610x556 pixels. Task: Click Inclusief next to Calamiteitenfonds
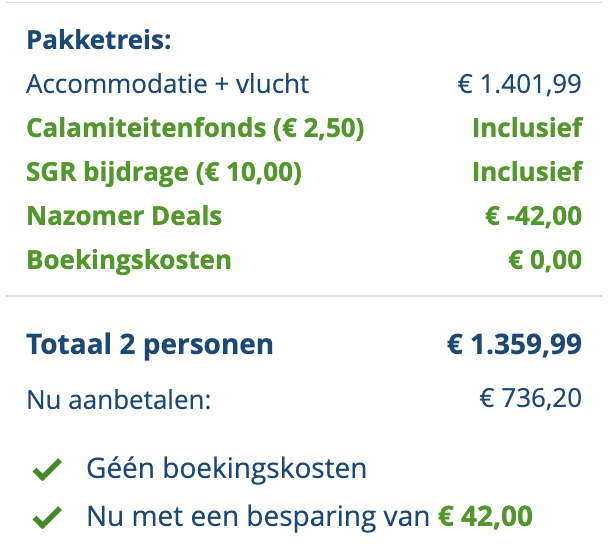coord(527,128)
